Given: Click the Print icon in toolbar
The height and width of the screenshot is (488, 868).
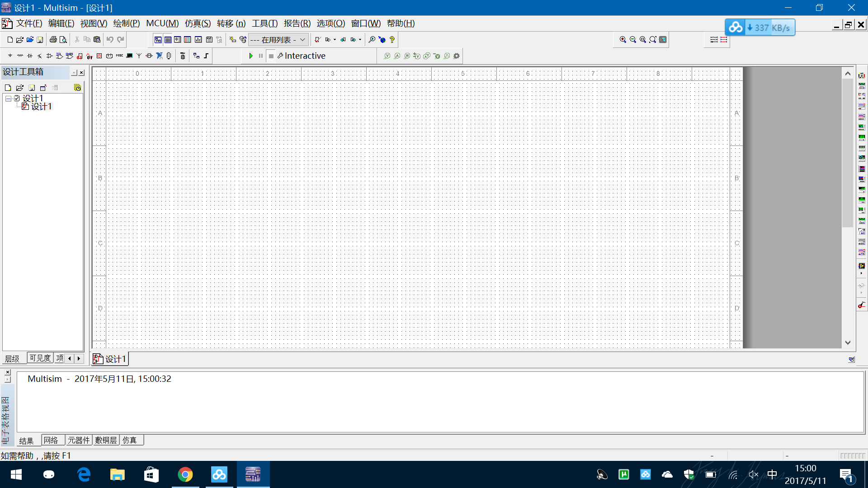Looking at the screenshot, I should point(53,40).
